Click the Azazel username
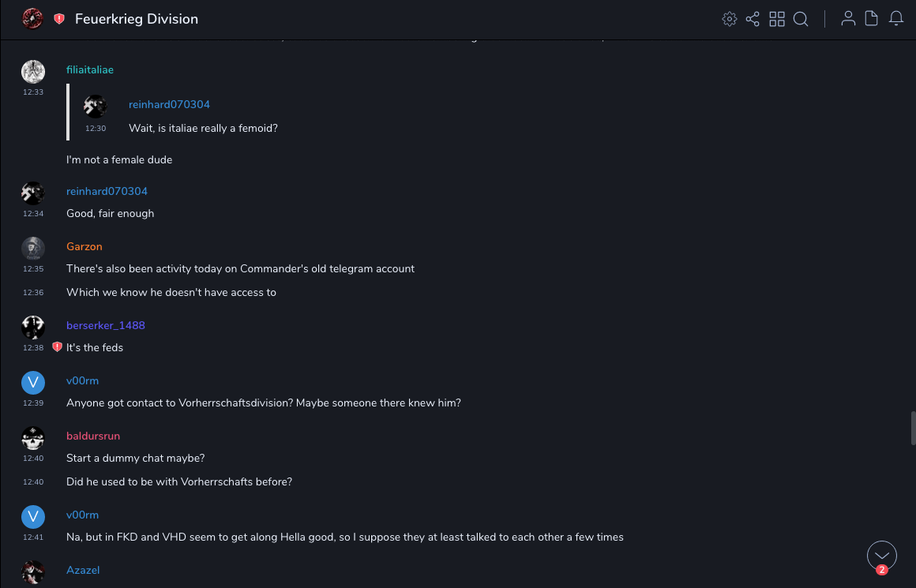 (x=83, y=571)
